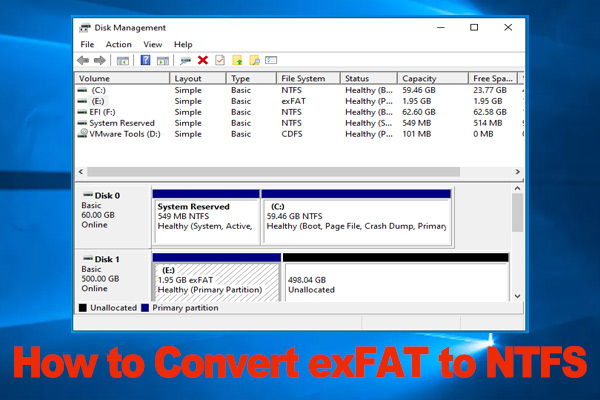Click the 59.46 GB capacity cell

(419, 90)
